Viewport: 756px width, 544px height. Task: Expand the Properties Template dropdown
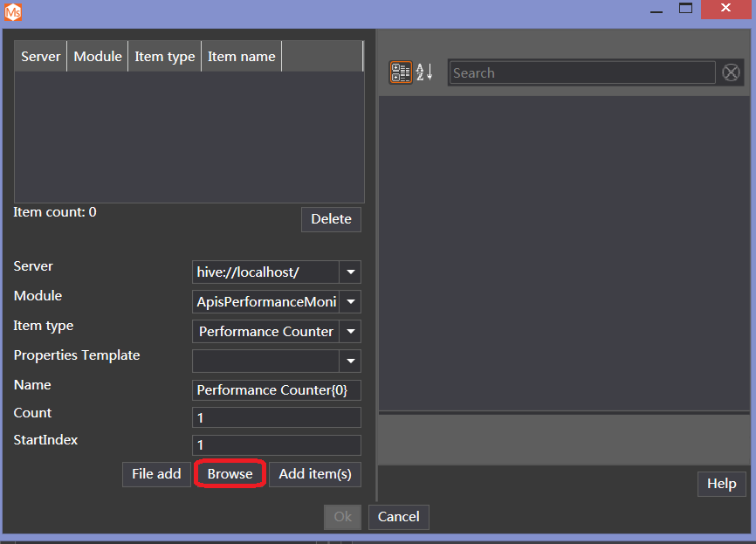click(350, 361)
